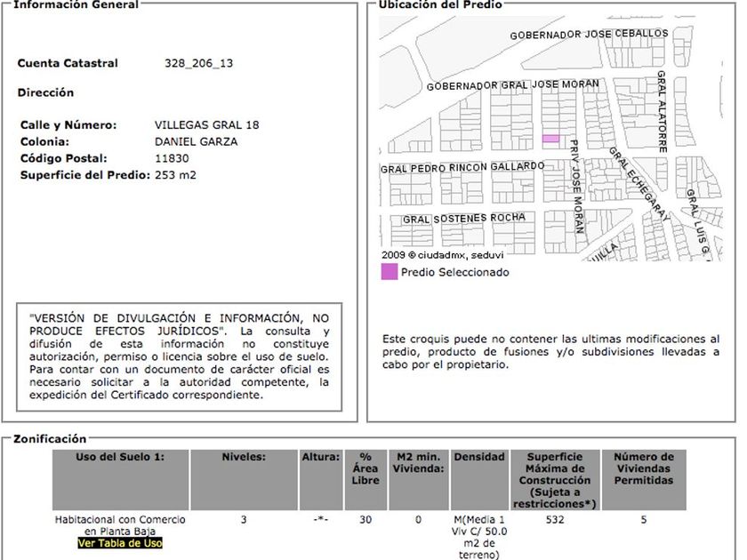Click the GRAL ALATORRE vertical street label
Viewport: 747px width, 560px height.
(x=662, y=111)
